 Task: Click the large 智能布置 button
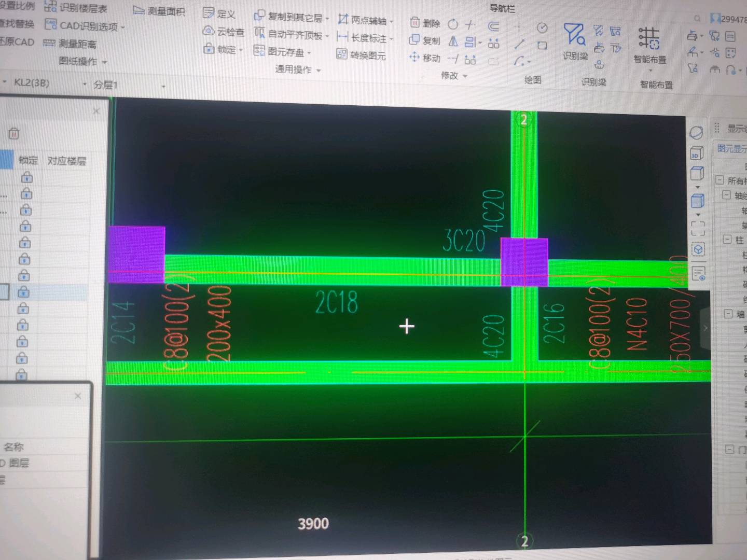pos(649,47)
